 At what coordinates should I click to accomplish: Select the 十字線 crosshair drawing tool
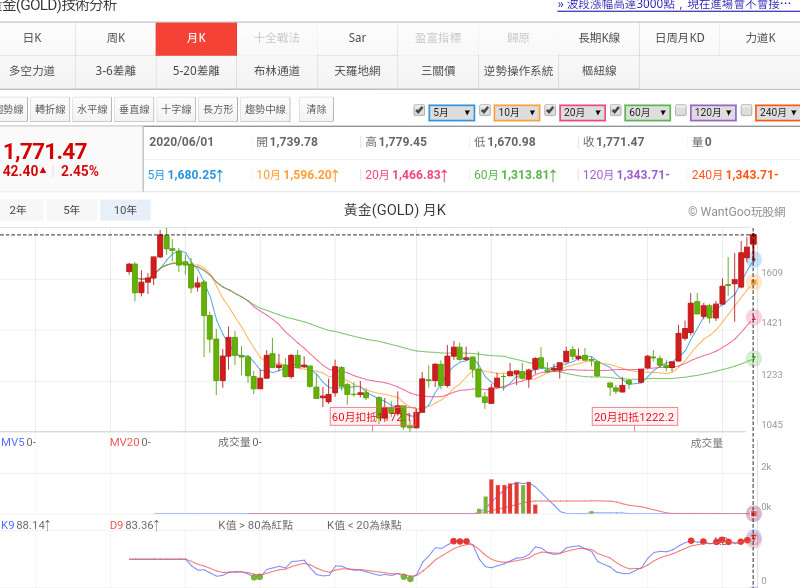176,110
